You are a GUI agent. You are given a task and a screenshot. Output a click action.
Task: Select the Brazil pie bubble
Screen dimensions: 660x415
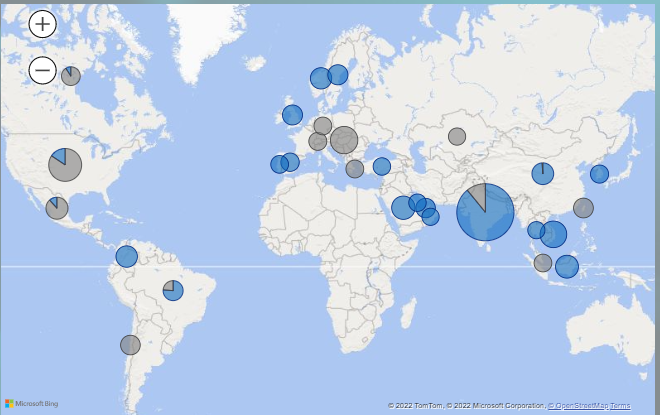point(173,290)
